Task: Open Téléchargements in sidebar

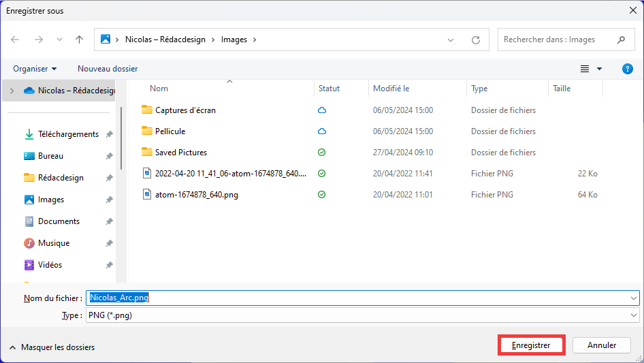Action: [68, 134]
